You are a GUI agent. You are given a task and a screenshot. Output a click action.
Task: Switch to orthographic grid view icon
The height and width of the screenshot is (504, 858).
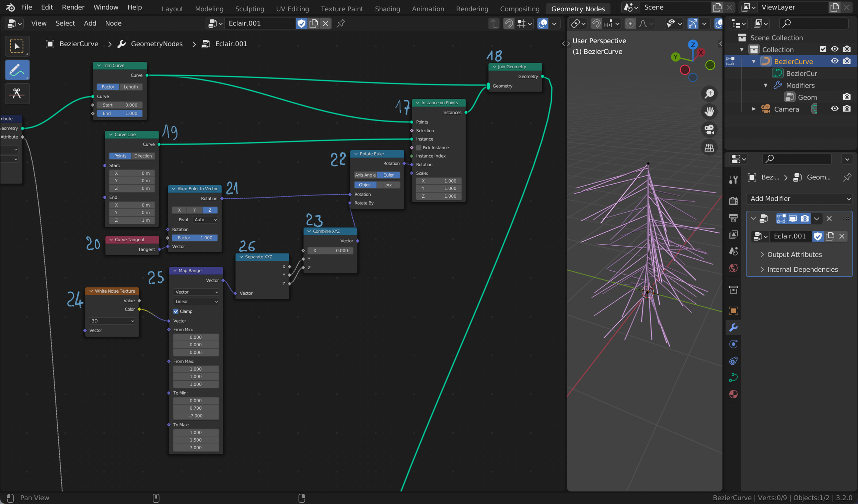point(709,148)
